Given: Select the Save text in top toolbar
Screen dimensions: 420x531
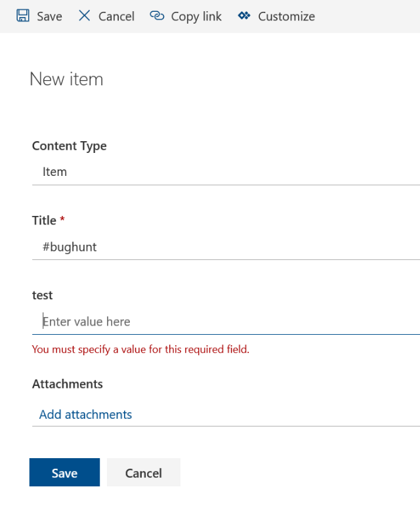Looking at the screenshot, I should click(x=49, y=16).
